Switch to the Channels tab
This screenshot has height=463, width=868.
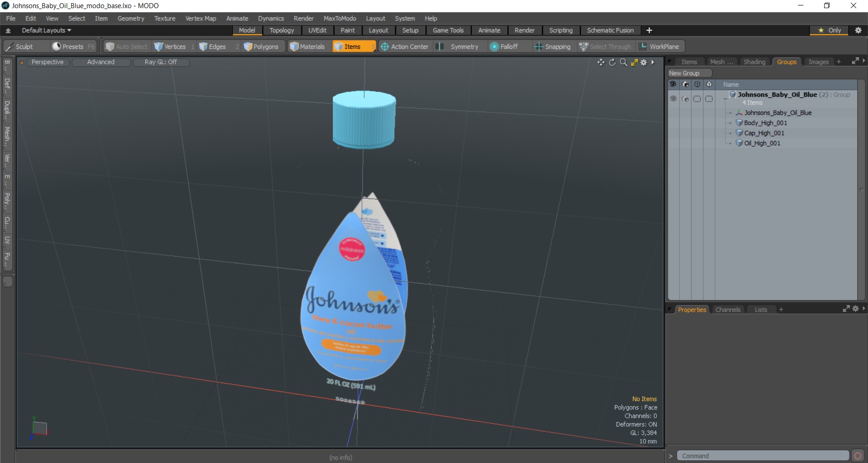728,309
